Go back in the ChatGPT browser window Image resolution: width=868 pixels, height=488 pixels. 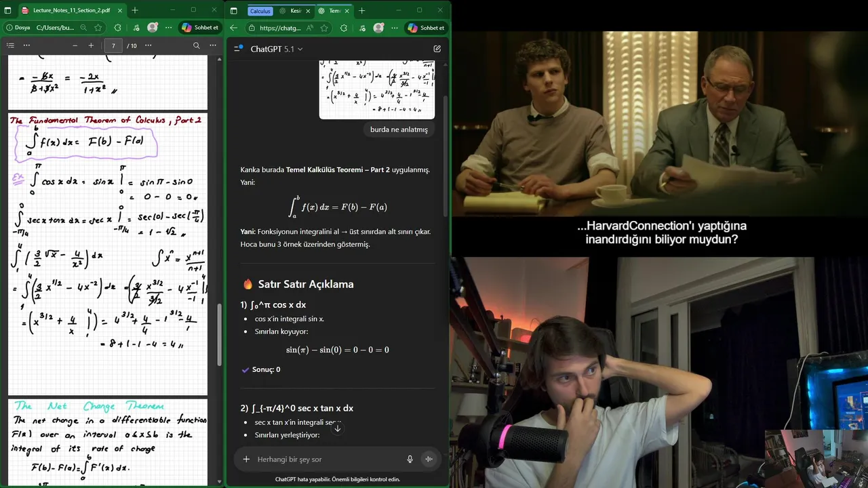coord(233,28)
